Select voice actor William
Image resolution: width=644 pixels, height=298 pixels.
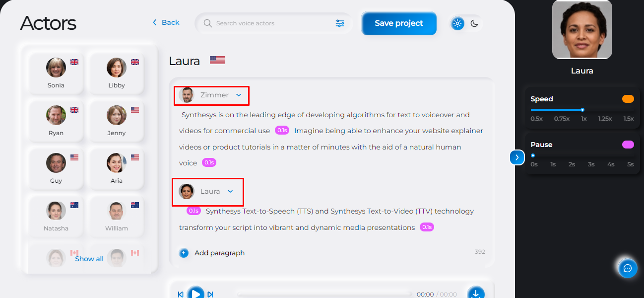click(117, 216)
